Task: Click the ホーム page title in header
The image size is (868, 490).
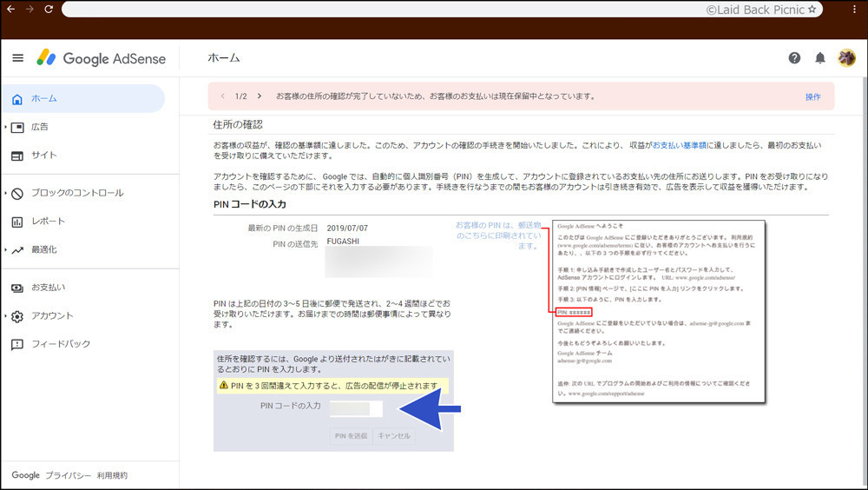Action: point(224,57)
